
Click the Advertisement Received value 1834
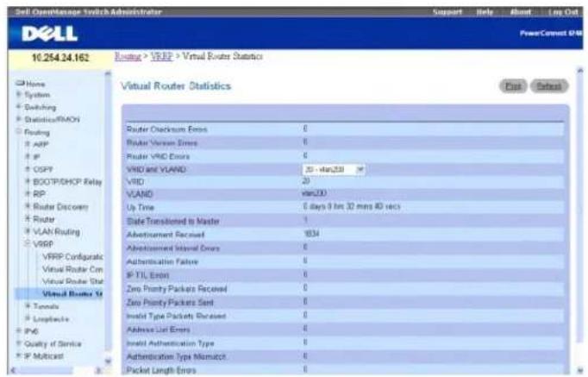click(311, 234)
